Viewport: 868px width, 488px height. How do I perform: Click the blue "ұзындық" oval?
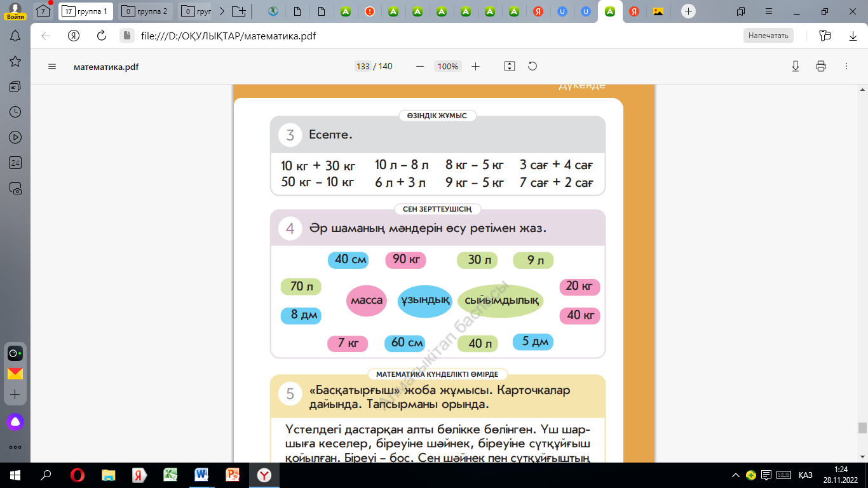coord(424,301)
